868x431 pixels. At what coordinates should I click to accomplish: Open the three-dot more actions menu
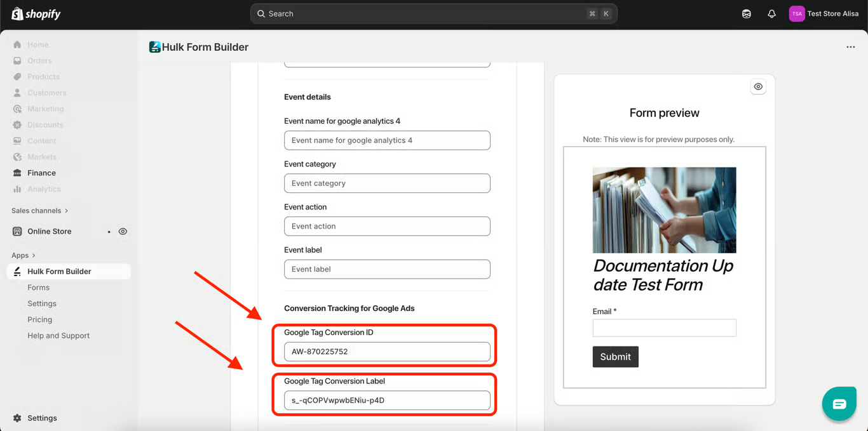[850, 47]
